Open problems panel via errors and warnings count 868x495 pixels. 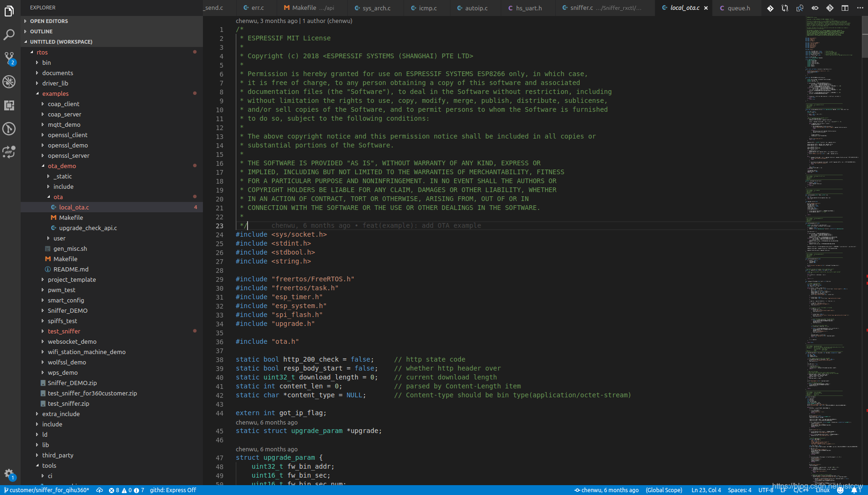click(126, 490)
